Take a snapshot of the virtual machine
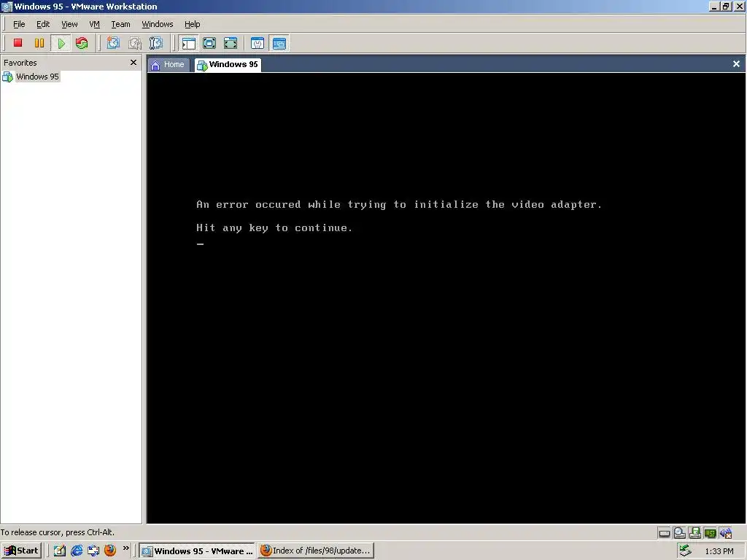 113,43
